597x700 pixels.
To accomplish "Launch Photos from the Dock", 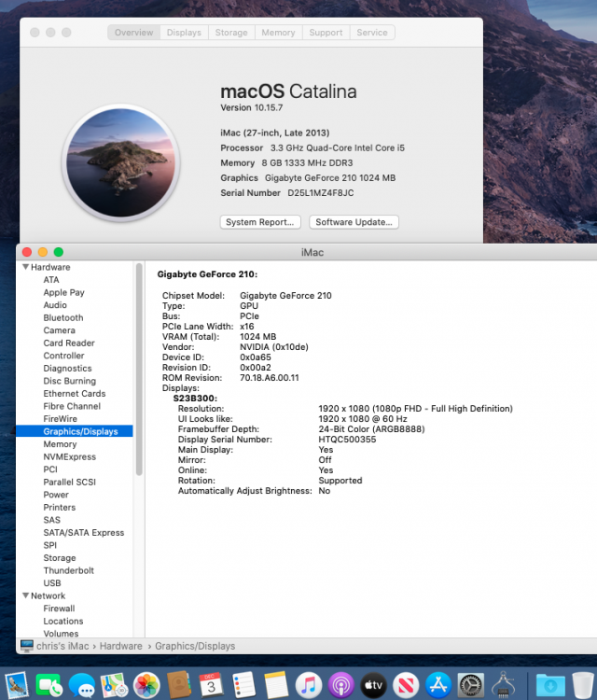I will [146, 685].
